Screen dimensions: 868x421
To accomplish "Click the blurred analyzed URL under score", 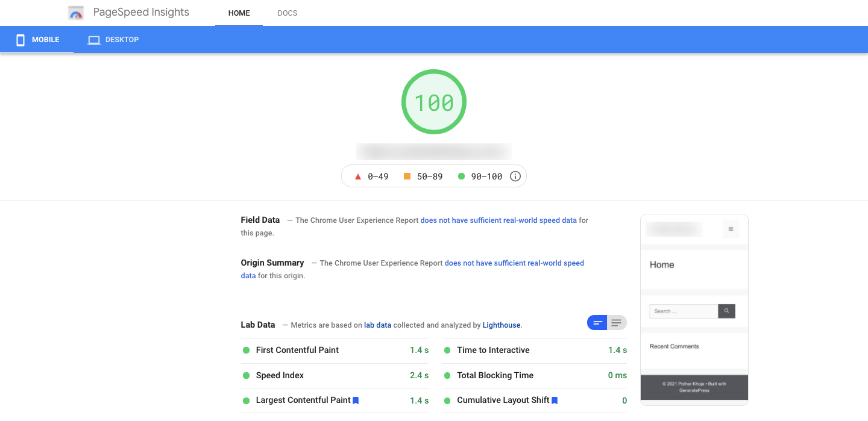I will coord(434,151).
